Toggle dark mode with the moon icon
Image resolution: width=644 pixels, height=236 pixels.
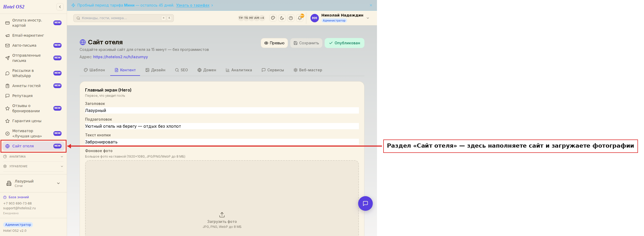282,18
